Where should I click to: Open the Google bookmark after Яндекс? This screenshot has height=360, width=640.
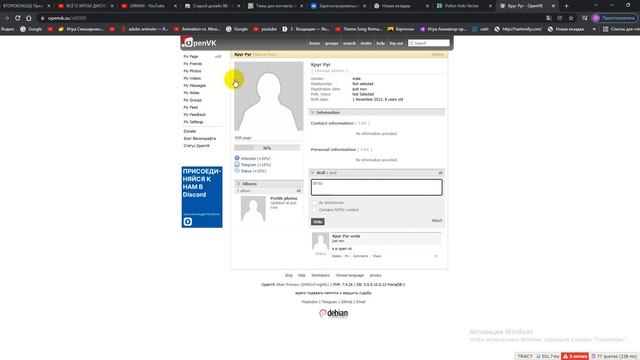point(31,29)
